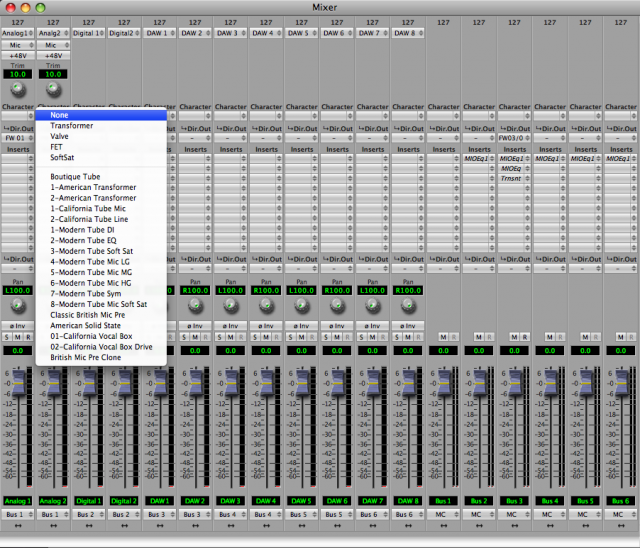Click the link arrows under the DAW 5 strip

coord(302,526)
